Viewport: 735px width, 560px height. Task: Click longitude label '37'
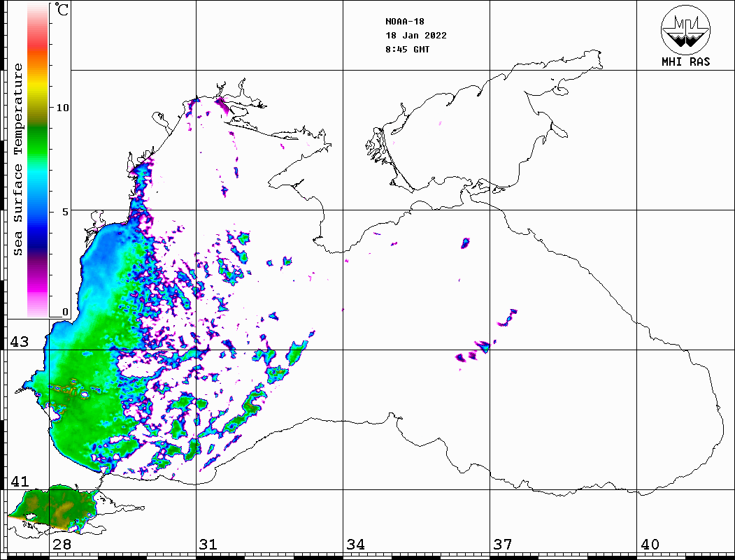coord(503,545)
